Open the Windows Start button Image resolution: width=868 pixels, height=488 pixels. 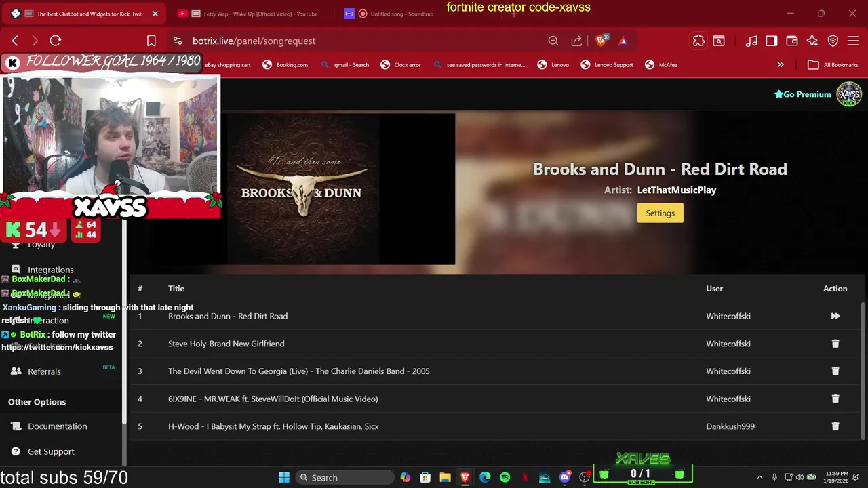click(284, 477)
